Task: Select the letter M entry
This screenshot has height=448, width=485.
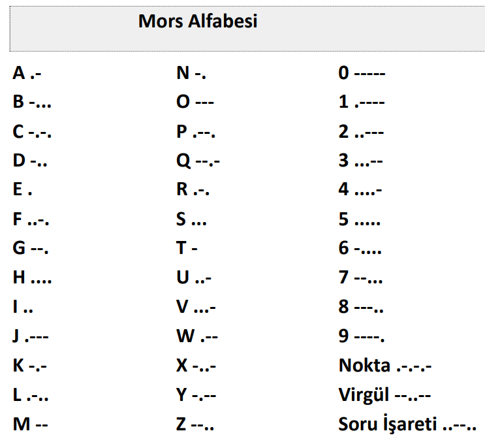Action: [30, 424]
